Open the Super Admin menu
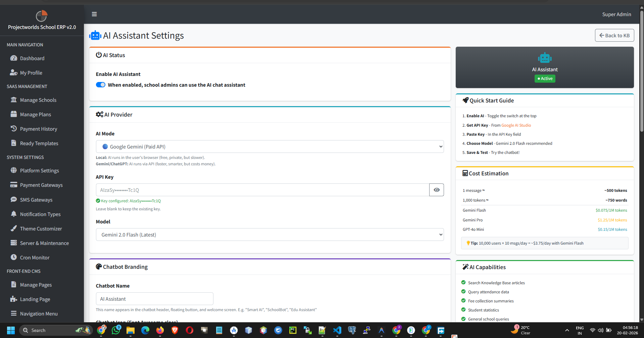644x338 pixels. pyautogui.click(x=616, y=14)
